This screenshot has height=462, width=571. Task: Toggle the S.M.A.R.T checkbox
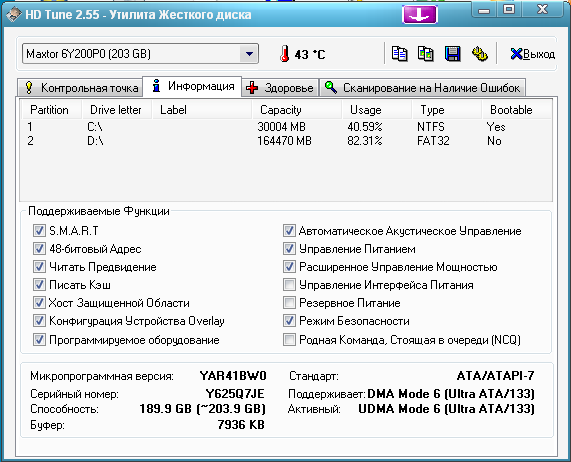(39, 230)
